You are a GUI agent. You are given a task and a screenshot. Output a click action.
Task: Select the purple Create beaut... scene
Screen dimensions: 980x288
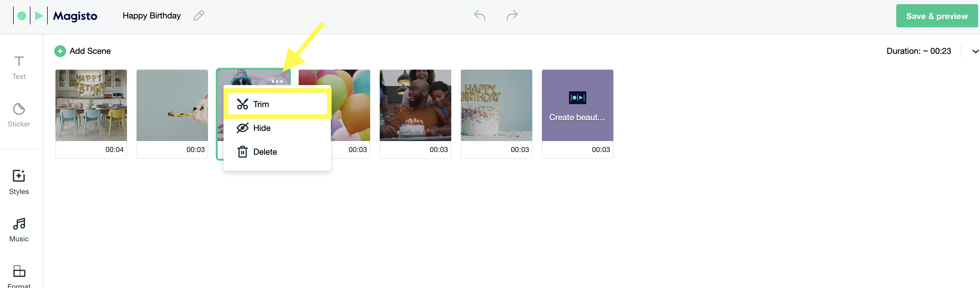tap(577, 114)
